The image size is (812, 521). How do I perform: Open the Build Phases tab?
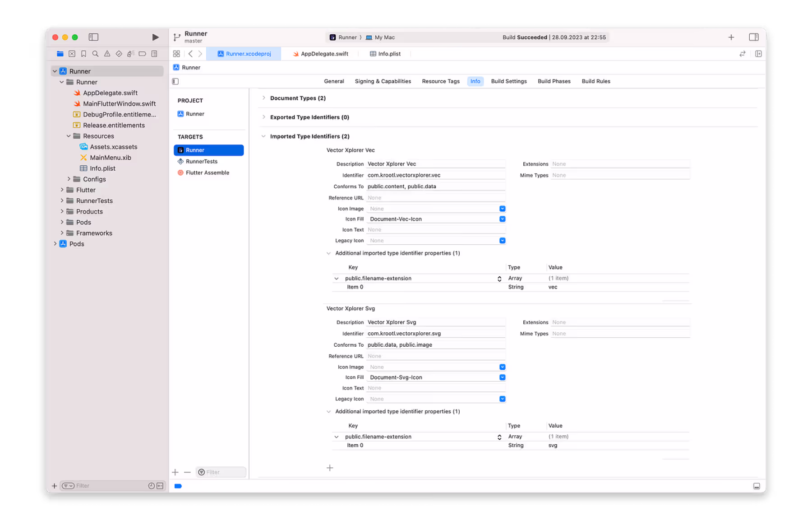[554, 81]
